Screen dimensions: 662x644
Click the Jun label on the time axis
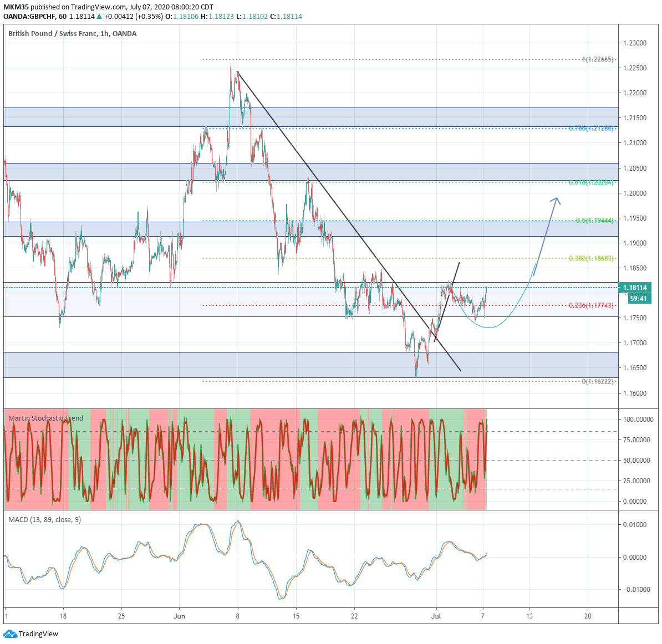click(180, 616)
